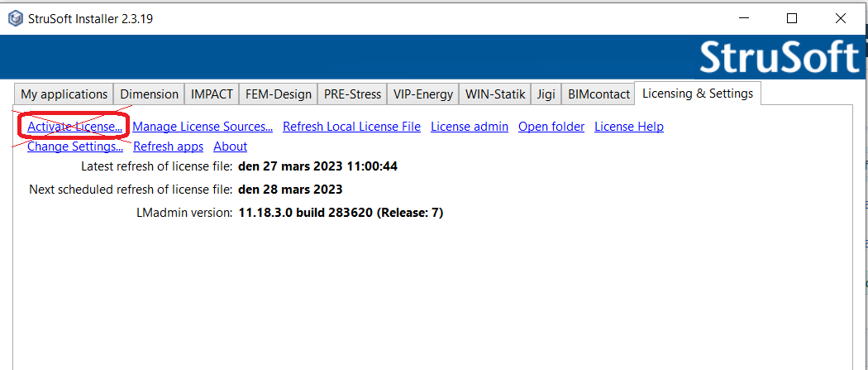Go to the PRE-Stress tab
The image size is (868, 370).
[x=352, y=94]
